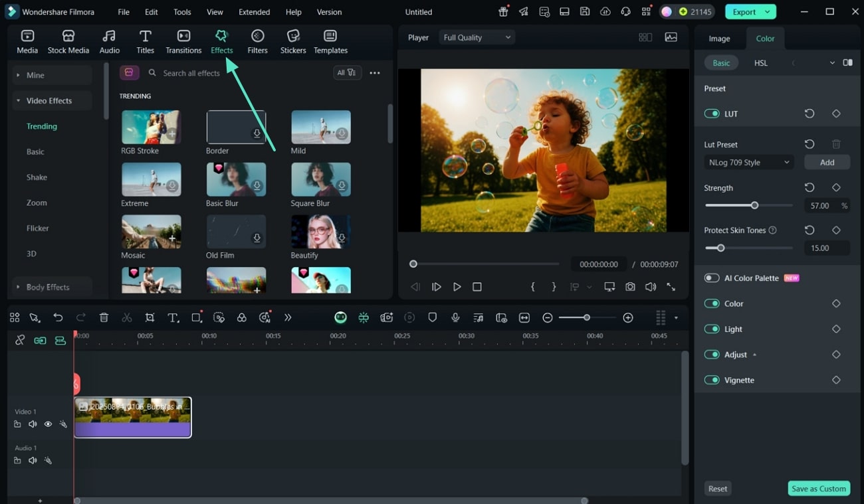864x504 pixels.
Task: Click the Add LUT button
Action: [827, 162]
